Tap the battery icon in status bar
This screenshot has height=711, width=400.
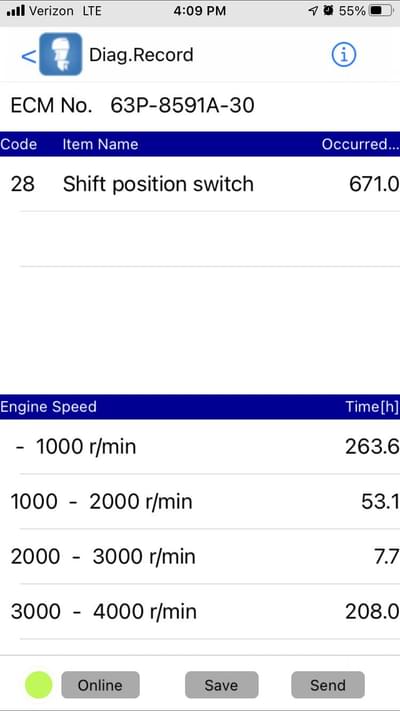pos(381,11)
